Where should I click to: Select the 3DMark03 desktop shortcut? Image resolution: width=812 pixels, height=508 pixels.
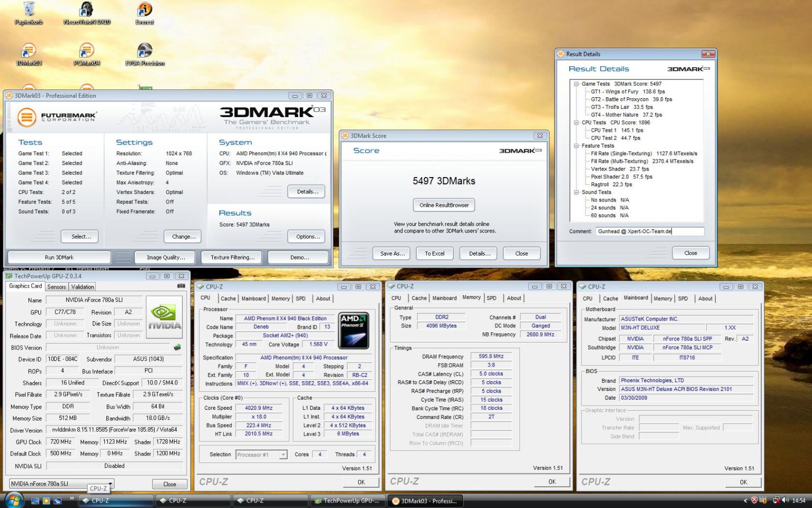click(28, 54)
